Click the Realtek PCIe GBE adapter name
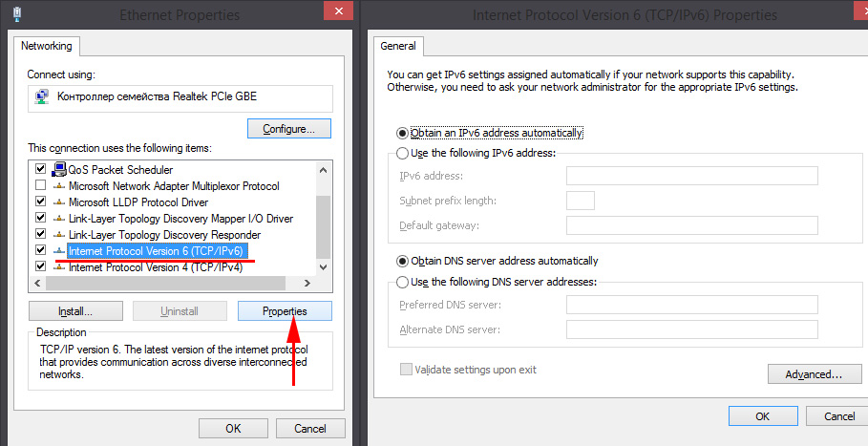The image size is (868, 446). 158,96
